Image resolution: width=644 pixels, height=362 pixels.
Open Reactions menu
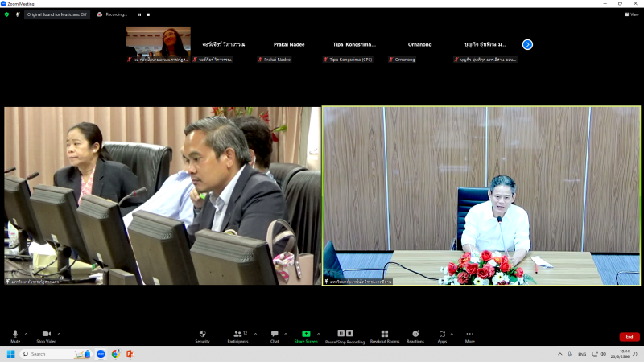(x=415, y=335)
